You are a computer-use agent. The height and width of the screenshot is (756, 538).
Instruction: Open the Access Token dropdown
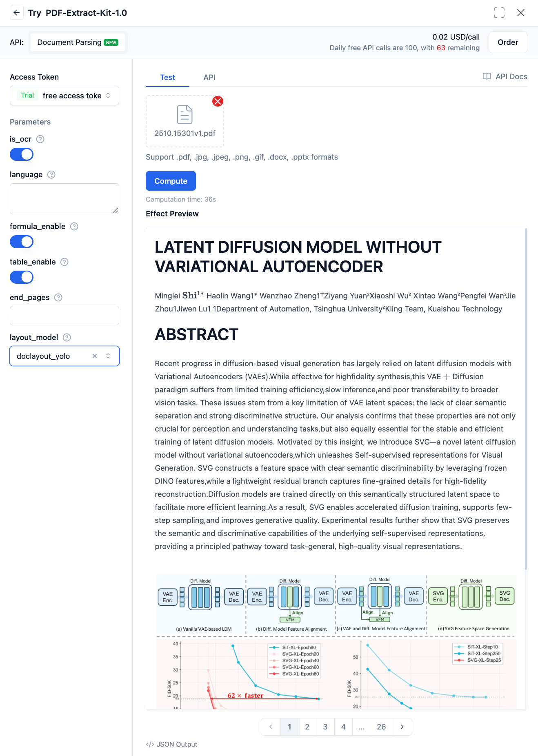pos(64,96)
